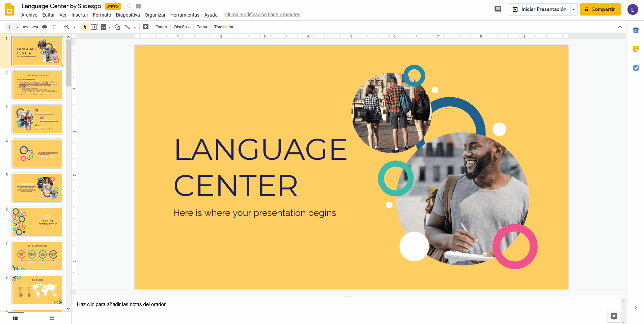Switch to grid view icon
644x324 pixels.
click(x=52, y=318)
